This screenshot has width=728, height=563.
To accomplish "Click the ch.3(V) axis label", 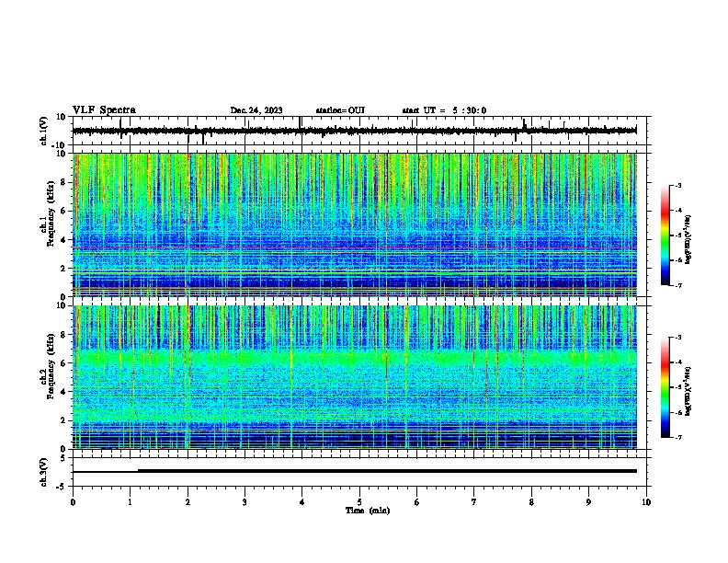I will point(44,472).
